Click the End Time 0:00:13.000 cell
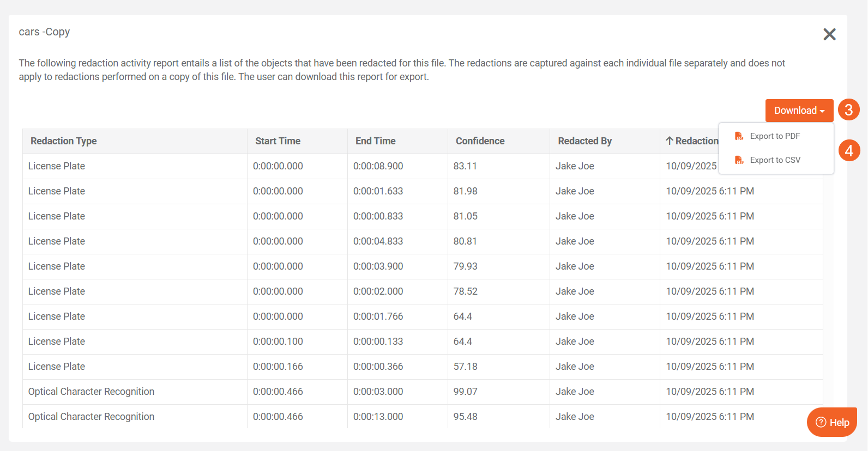868x451 pixels. (378, 417)
